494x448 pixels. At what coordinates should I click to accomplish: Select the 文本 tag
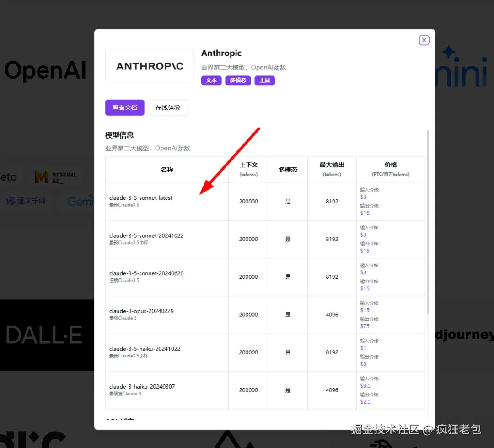pos(211,80)
